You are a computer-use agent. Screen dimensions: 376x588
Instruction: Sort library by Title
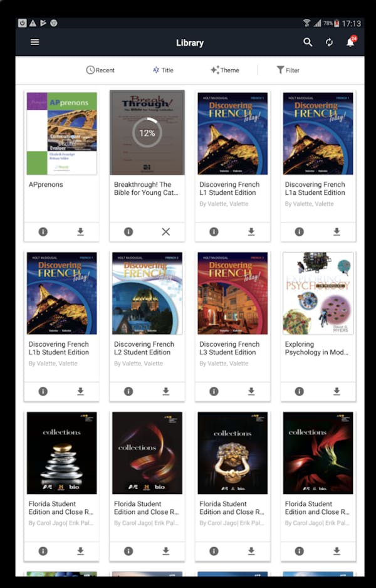pos(163,70)
